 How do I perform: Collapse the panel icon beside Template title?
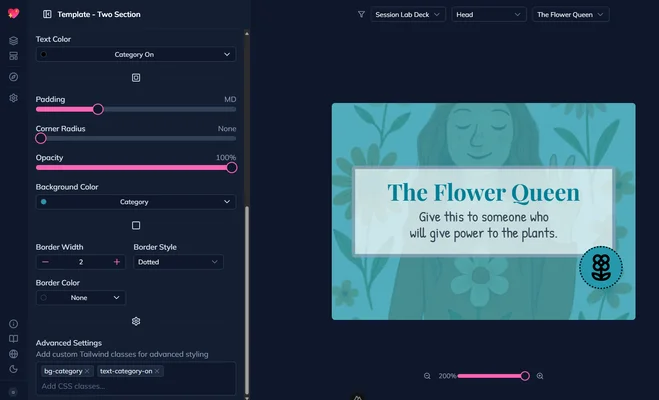(x=47, y=14)
